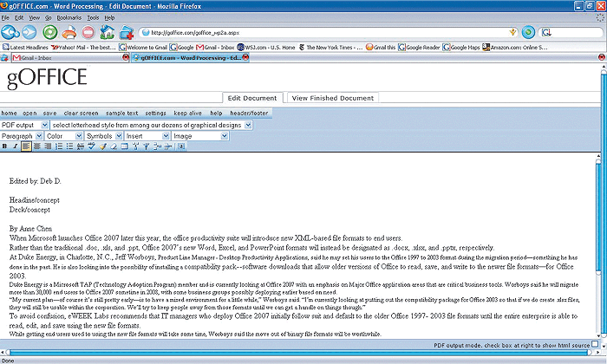Align text left with highlighted alignment icon
Image resolution: width=607 pixels, height=364 pixels.
click(26, 146)
